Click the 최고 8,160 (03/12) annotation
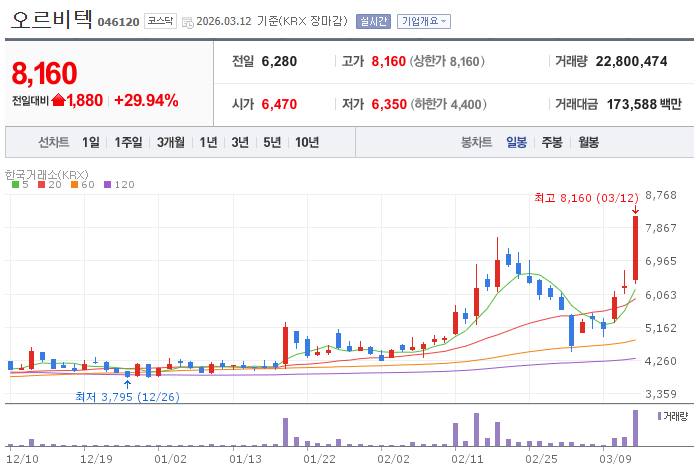 pos(586,198)
